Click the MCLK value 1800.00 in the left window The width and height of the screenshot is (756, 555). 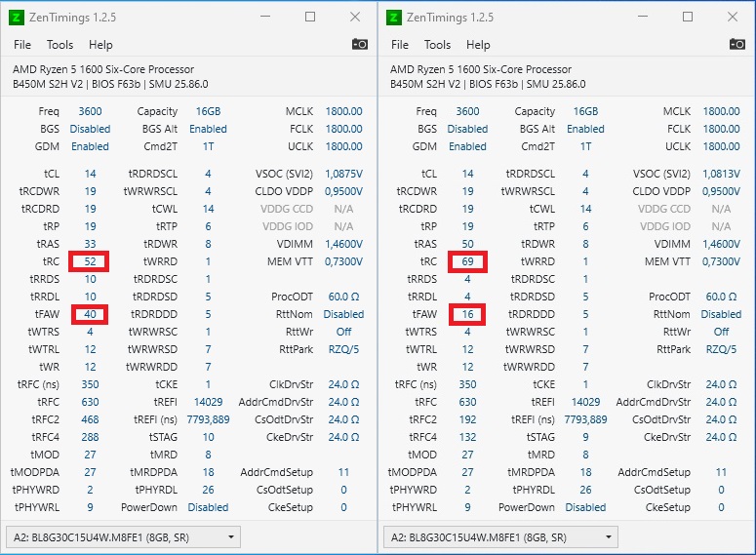pos(343,111)
